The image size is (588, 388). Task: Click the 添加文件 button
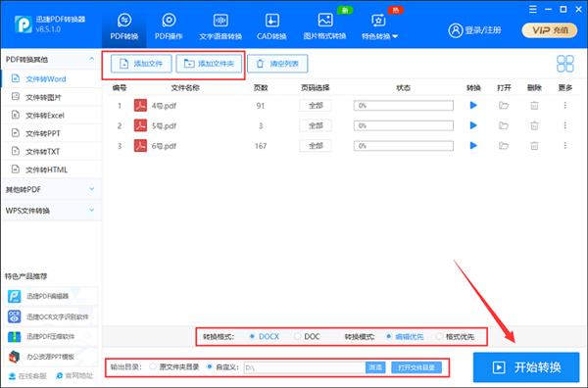coord(141,64)
